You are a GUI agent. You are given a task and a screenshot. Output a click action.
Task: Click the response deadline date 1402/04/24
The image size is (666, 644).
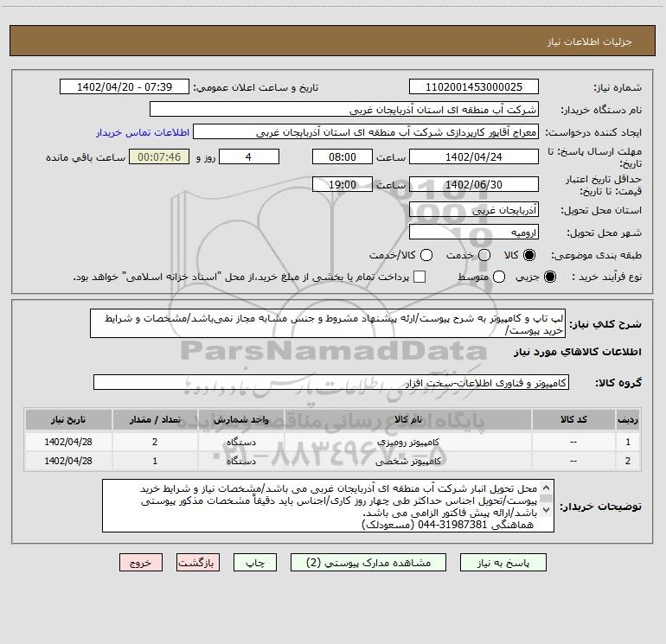[474, 156]
